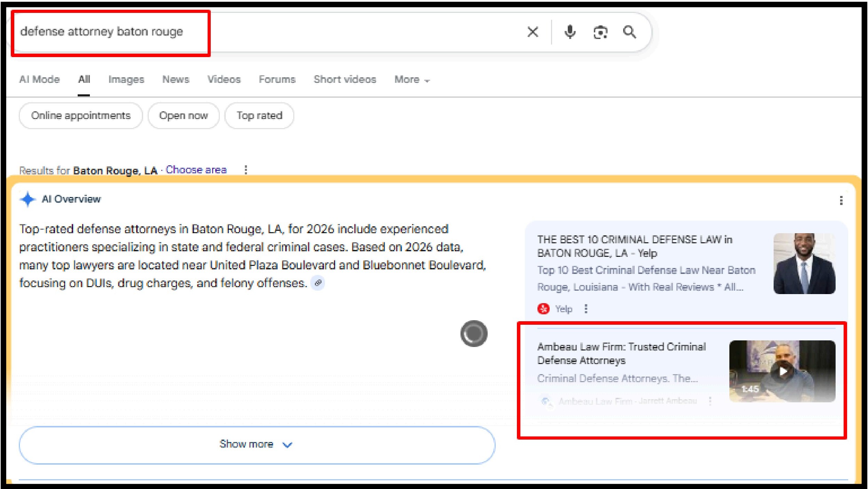Click the Baton Rouge, LA location text
This screenshot has width=868, height=489.
[115, 171]
